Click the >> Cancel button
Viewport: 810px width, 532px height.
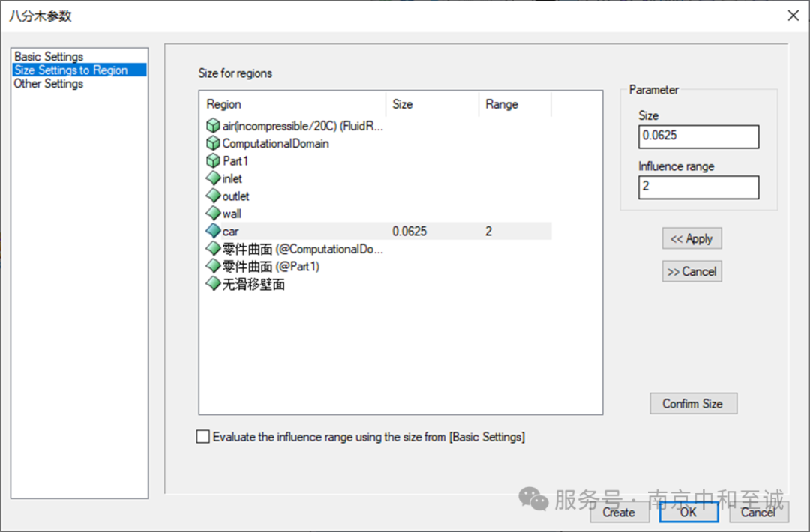point(691,271)
